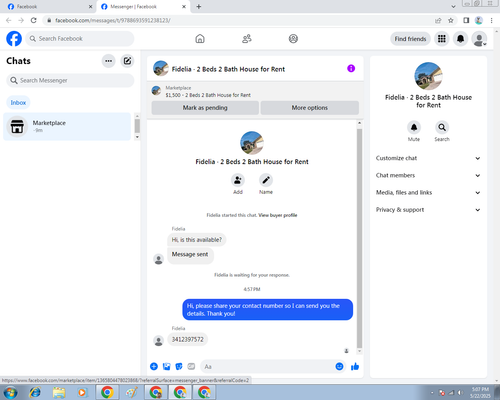Open Chrome three-dot menu
Viewport: 500px width, 400px height.
[x=491, y=20]
